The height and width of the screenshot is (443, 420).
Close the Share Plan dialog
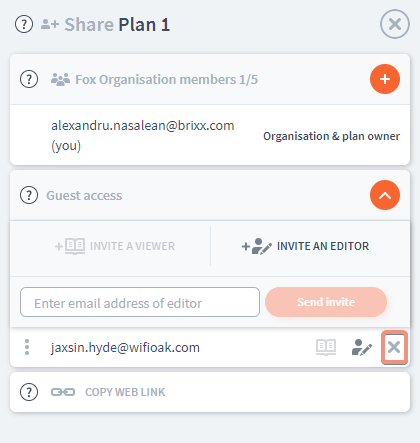coord(395,24)
